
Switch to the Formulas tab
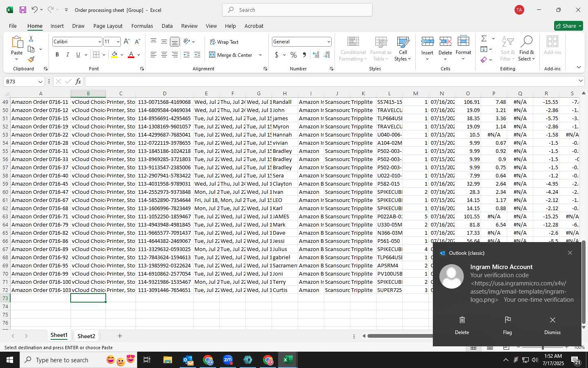pyautogui.click(x=142, y=26)
